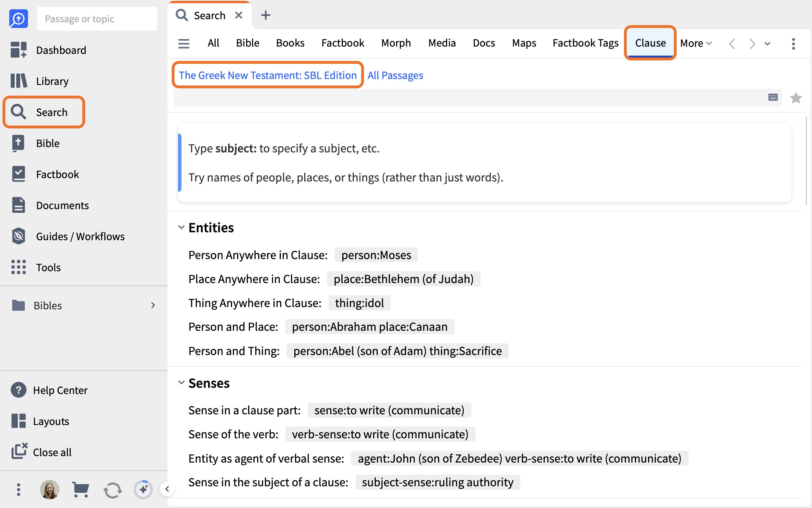Image resolution: width=812 pixels, height=508 pixels.
Task: Use the person:Abel thing:Sacrifice example
Action: point(397,351)
